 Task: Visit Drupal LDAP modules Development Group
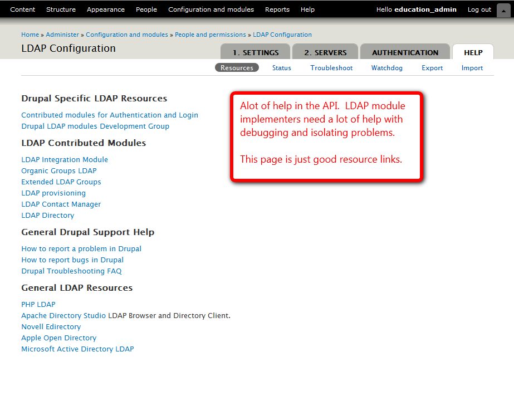pos(95,126)
